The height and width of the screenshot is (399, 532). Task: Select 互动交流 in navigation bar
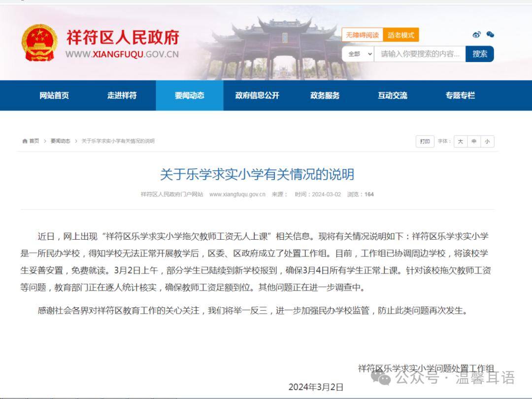click(393, 96)
